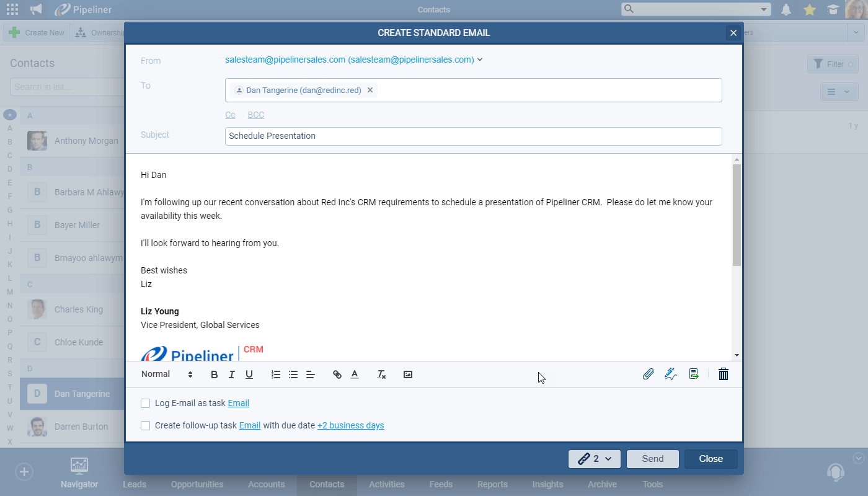Viewport: 868px width, 496px height.
Task: Switch to the Opportunities tab
Action: 197,484
